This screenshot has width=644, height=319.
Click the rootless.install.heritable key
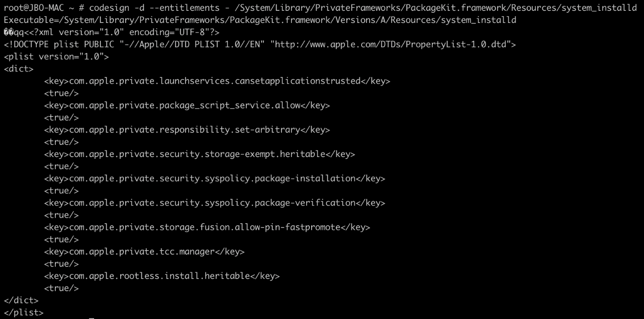(x=162, y=276)
